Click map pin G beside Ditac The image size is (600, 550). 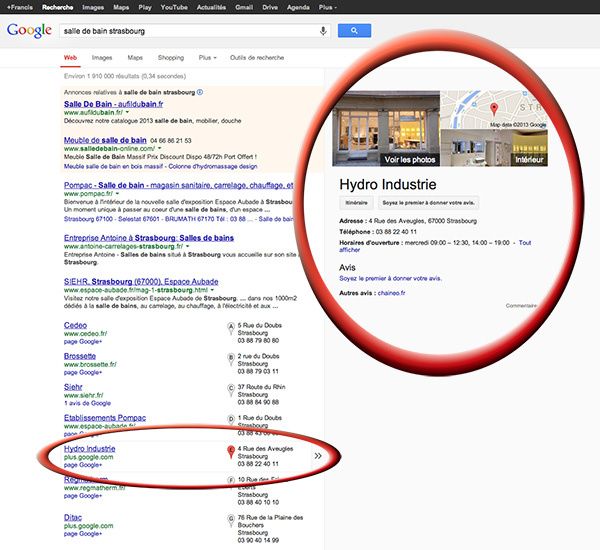[231, 521]
